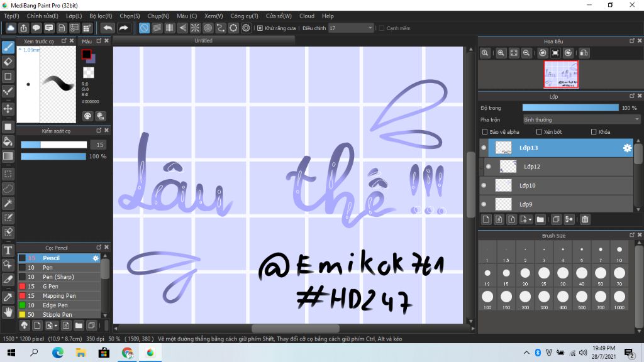Open the Điều chỉnh value dropdown

(351, 28)
